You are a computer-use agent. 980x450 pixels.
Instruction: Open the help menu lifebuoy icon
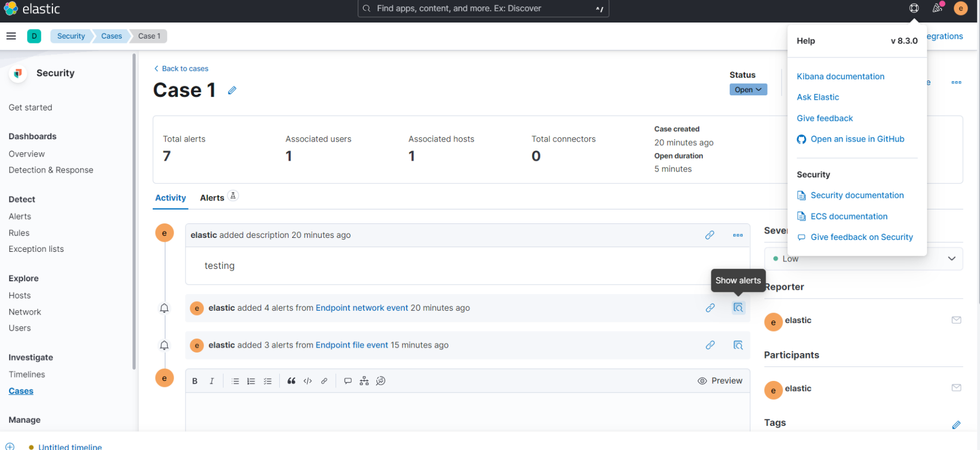pos(914,8)
